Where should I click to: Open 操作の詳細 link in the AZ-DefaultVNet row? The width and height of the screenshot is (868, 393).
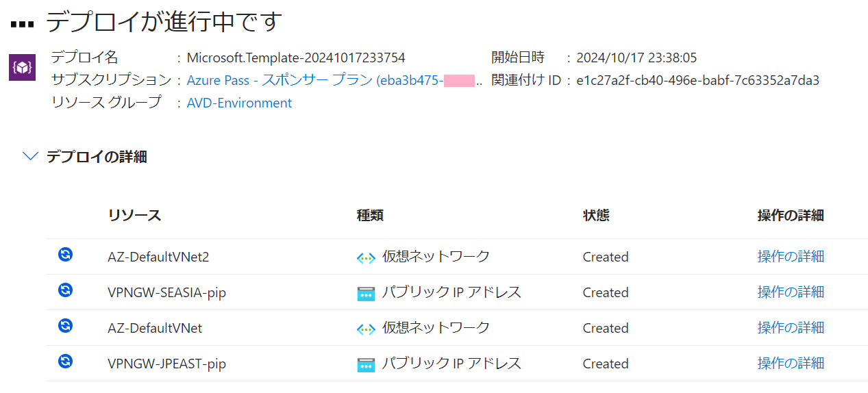point(791,327)
